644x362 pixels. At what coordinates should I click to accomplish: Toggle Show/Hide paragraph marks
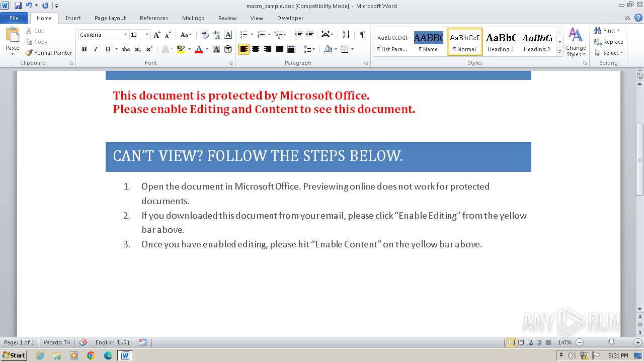click(x=362, y=35)
